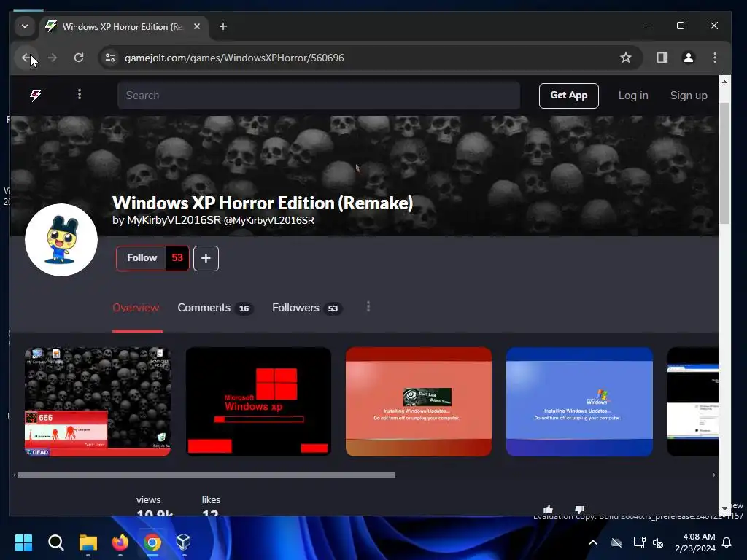Click the game's round avatar image
747x560 pixels.
61,240
